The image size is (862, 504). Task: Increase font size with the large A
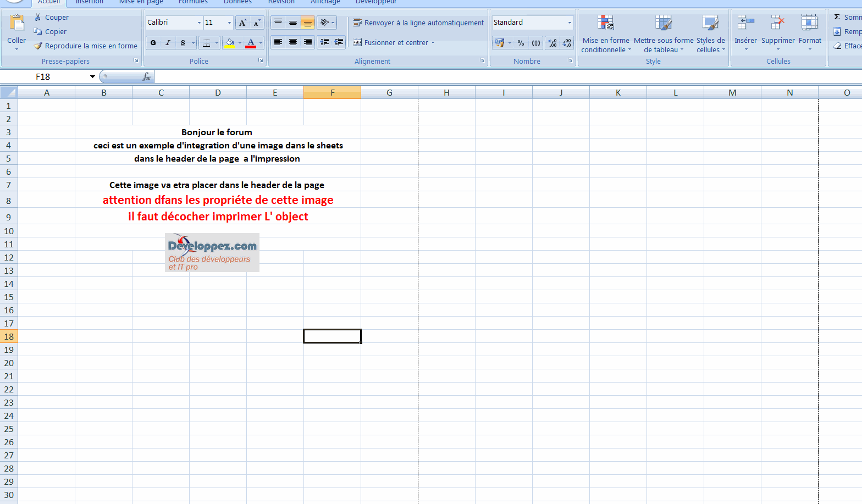242,23
